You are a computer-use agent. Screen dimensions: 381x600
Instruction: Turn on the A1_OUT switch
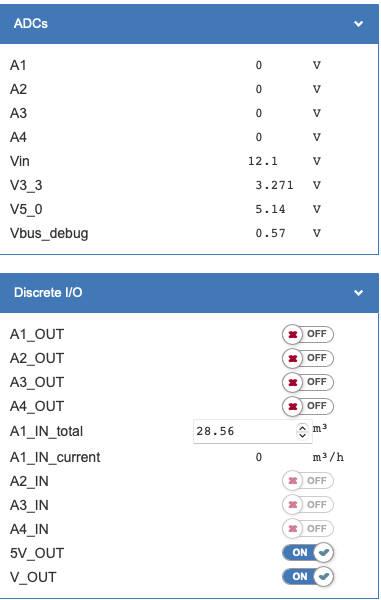(x=308, y=334)
